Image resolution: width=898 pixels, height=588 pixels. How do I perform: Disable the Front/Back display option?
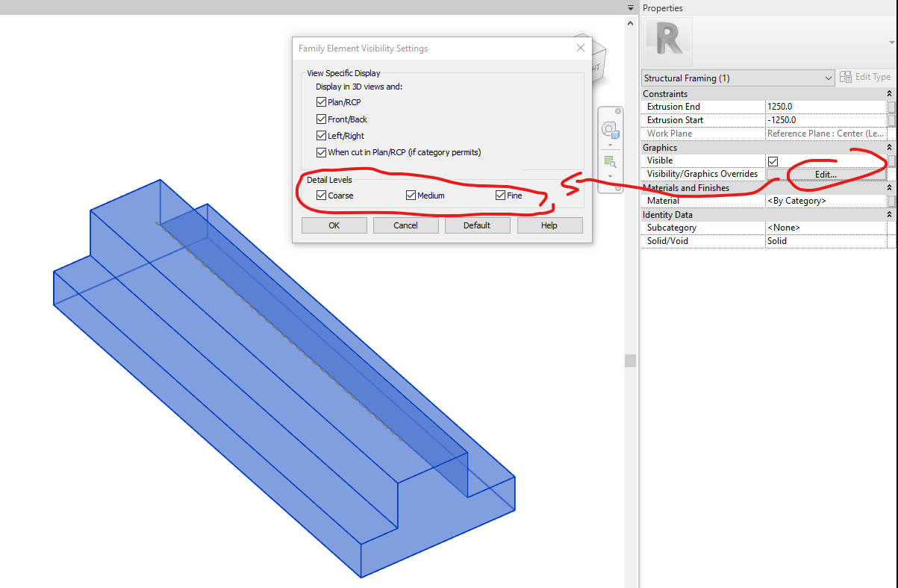pyautogui.click(x=321, y=119)
